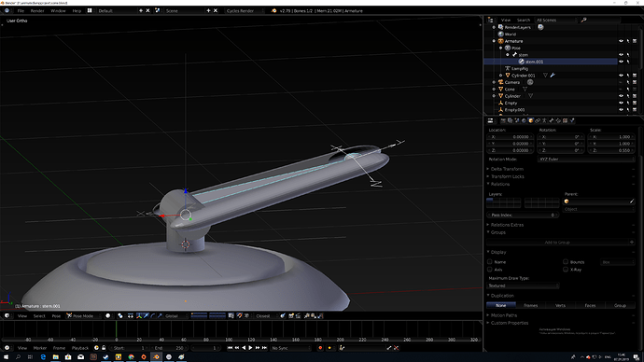Open the Bone Constraints properties tab icon
The height and width of the screenshot is (362, 644).
558,120
